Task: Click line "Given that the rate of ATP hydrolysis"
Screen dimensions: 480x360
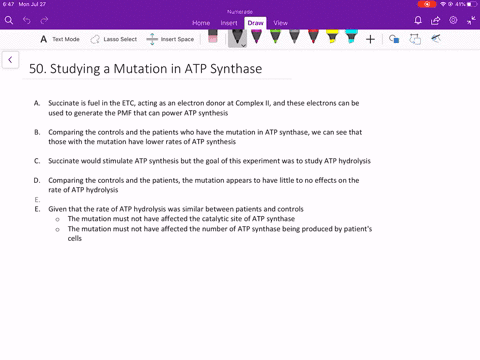Action: click(x=176, y=209)
